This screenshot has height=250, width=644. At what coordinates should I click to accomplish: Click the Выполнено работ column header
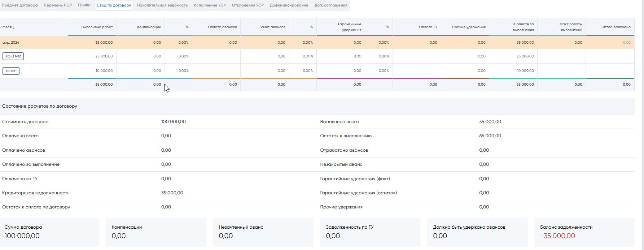[x=97, y=27]
